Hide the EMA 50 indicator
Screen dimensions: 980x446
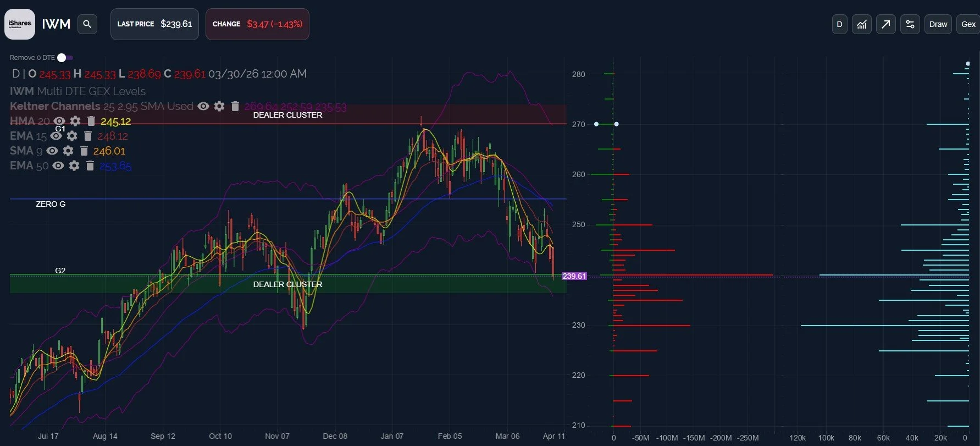pyautogui.click(x=58, y=166)
